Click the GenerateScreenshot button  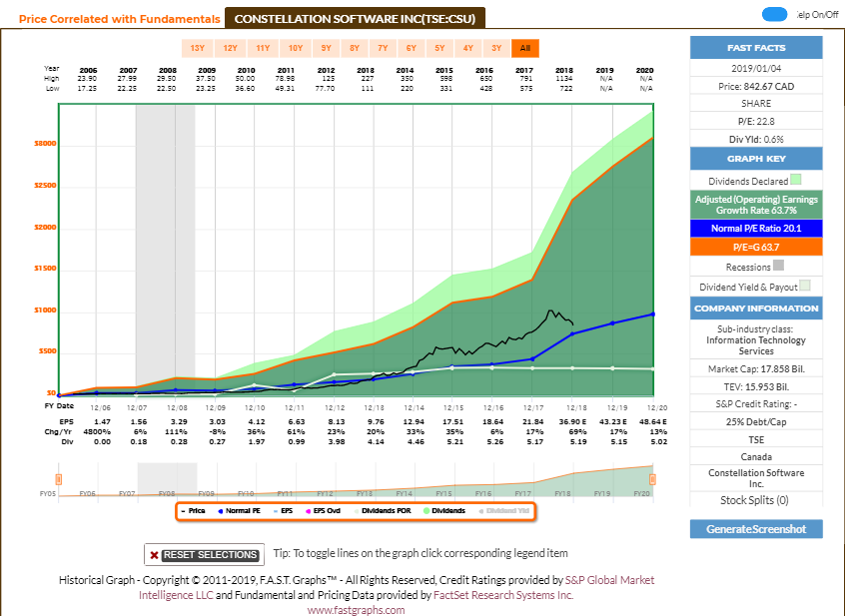(755, 528)
